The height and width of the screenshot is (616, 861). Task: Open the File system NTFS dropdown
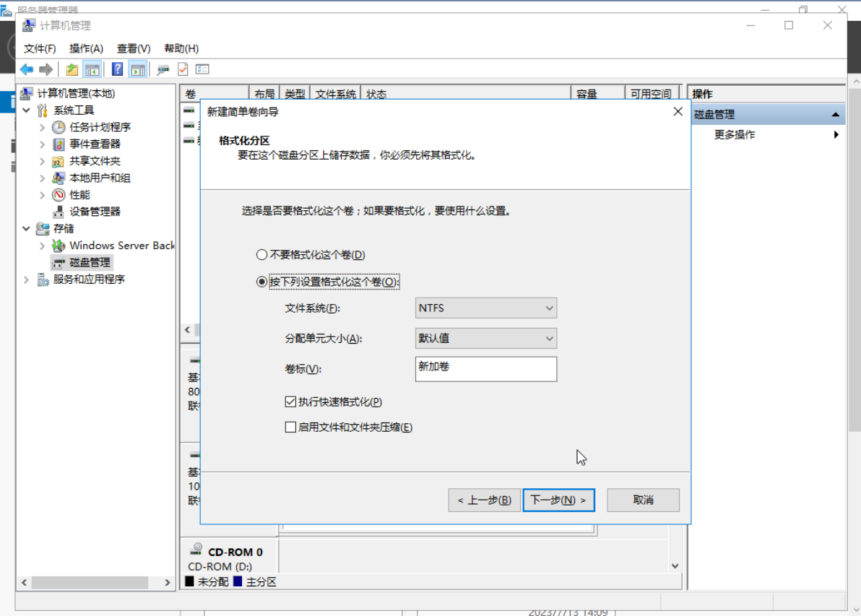(x=486, y=308)
